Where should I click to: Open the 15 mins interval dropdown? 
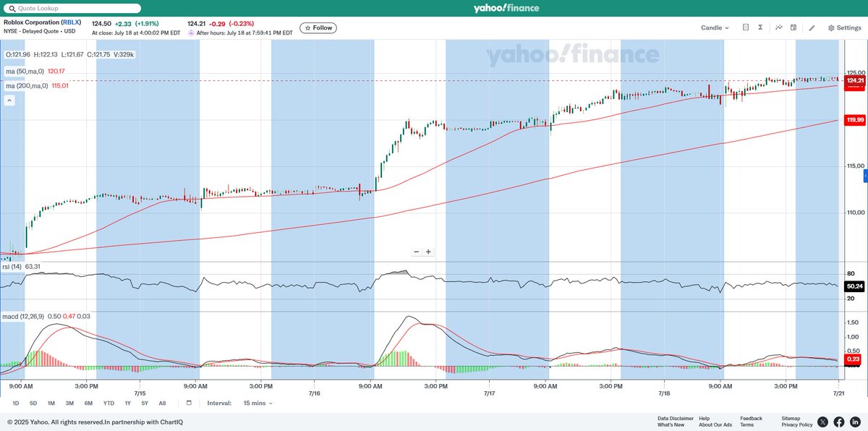[x=260, y=404]
